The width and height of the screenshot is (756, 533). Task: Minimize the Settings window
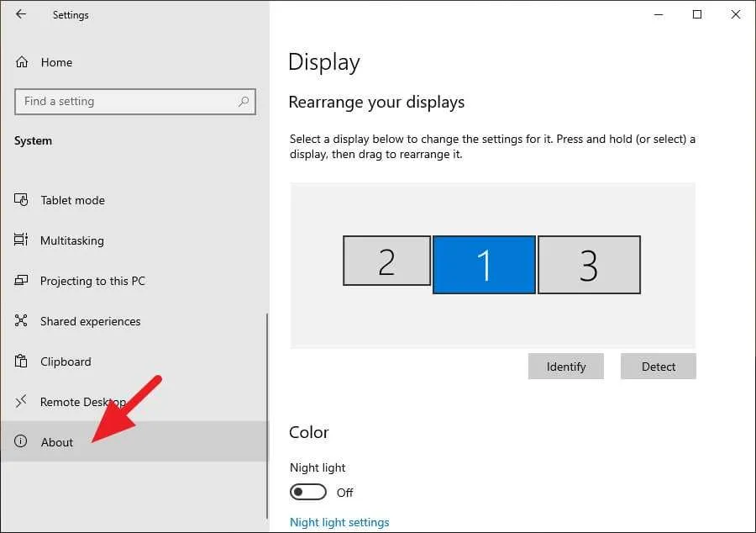pos(659,14)
